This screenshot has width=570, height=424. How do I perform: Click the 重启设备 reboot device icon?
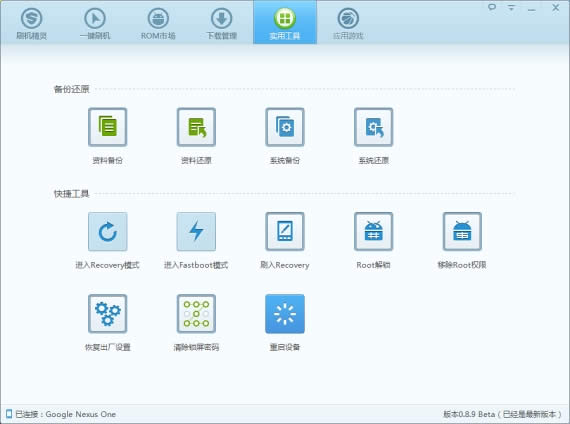pyautogui.click(x=285, y=314)
